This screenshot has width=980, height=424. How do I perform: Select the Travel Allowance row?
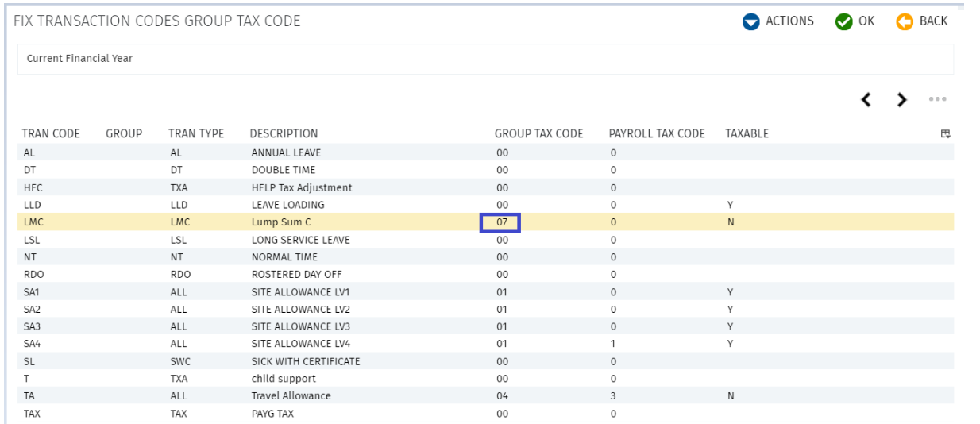pyautogui.click(x=486, y=395)
